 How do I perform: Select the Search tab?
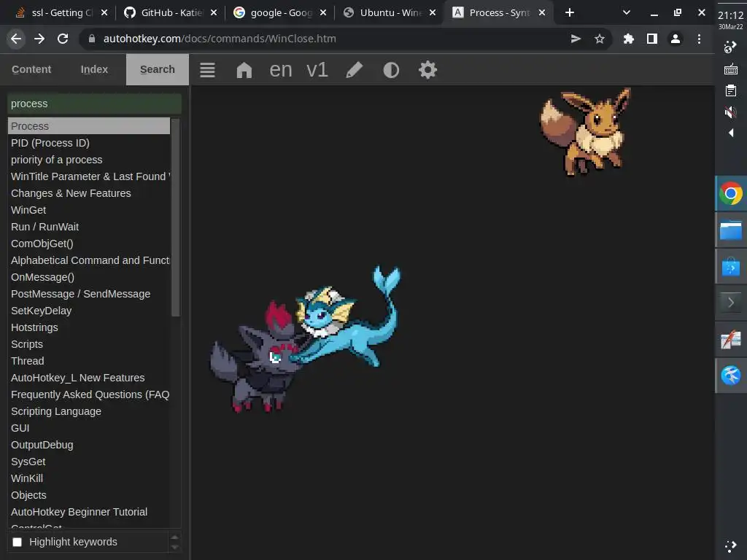click(x=158, y=69)
